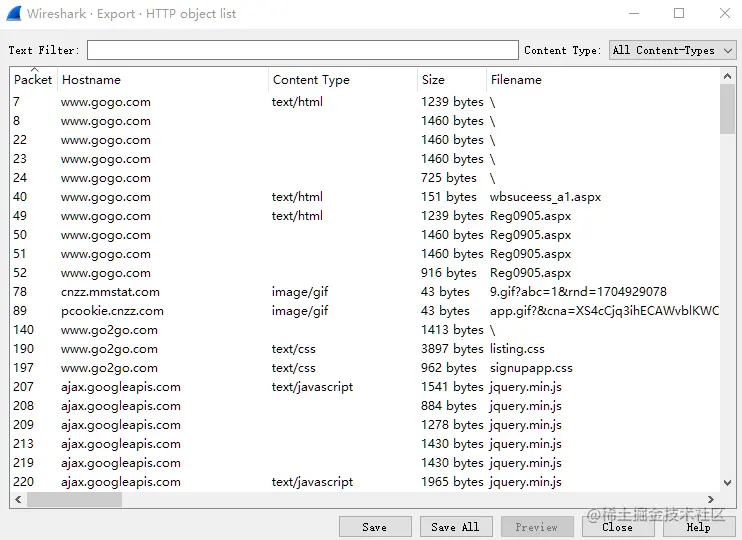The image size is (742, 540).
Task: Click the Preview button
Action: coord(537,527)
